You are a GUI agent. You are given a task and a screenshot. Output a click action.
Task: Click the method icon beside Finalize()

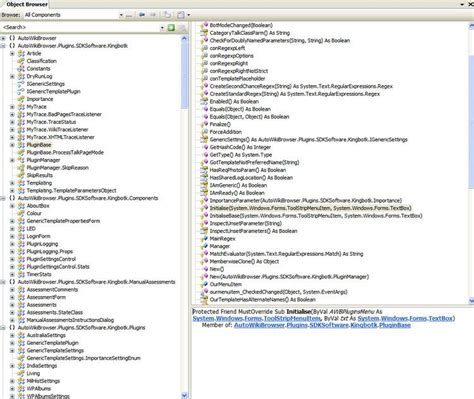[x=204, y=124]
